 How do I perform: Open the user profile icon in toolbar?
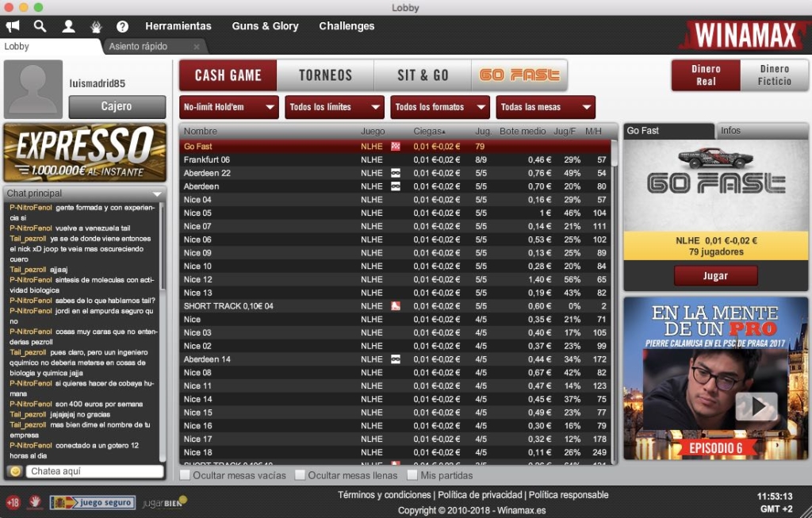[x=68, y=26]
